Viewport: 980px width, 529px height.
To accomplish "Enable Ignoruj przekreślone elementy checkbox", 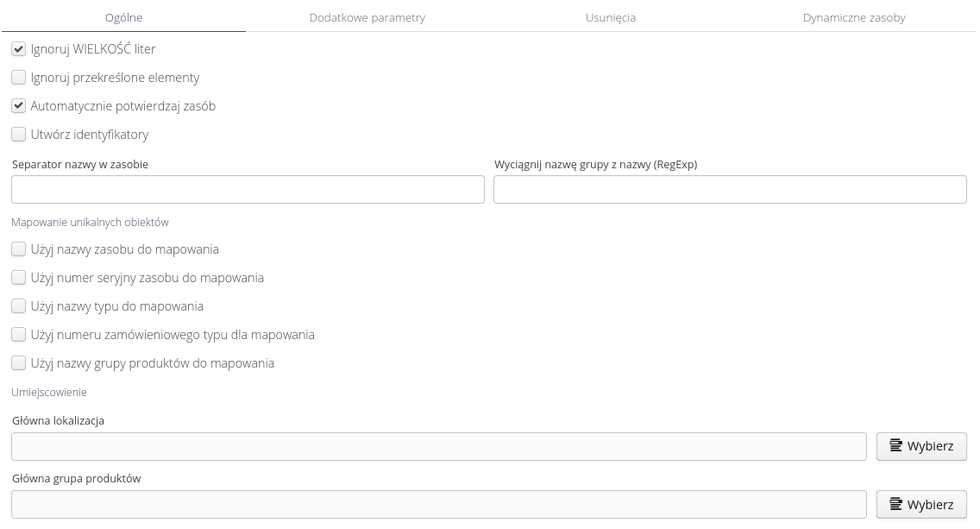I will 19,78.
